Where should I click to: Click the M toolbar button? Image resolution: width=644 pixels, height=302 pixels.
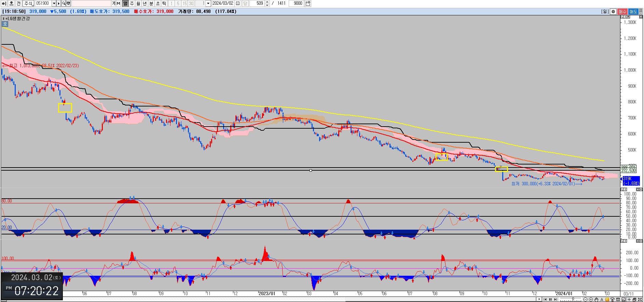(x=118, y=3)
